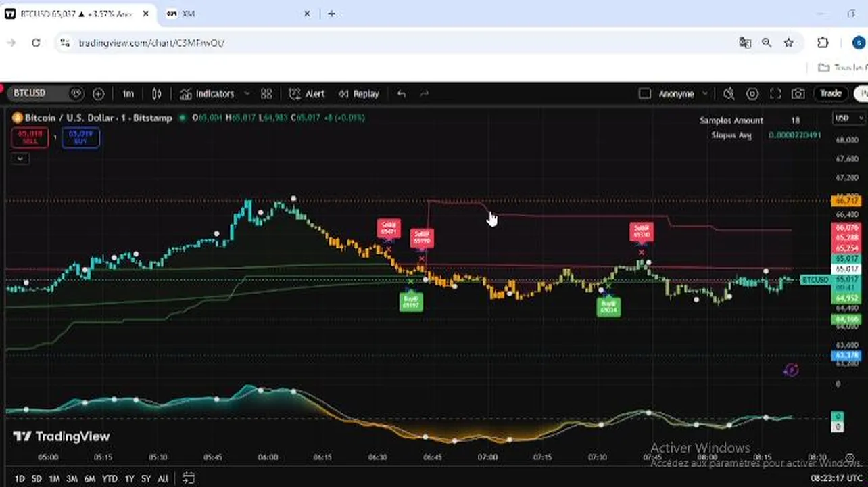Image resolution: width=868 pixels, height=487 pixels.
Task: Click the blue 63,378 price label
Action: pos(846,356)
